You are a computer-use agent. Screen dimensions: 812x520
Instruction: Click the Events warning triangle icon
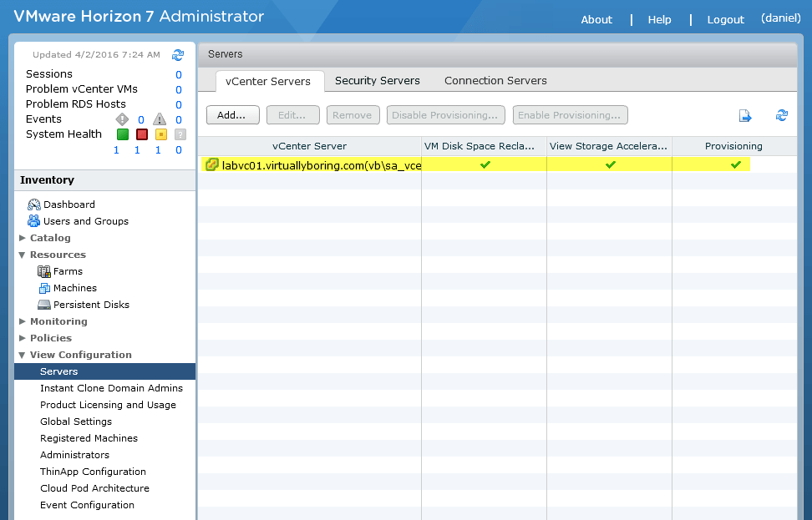pos(160,119)
